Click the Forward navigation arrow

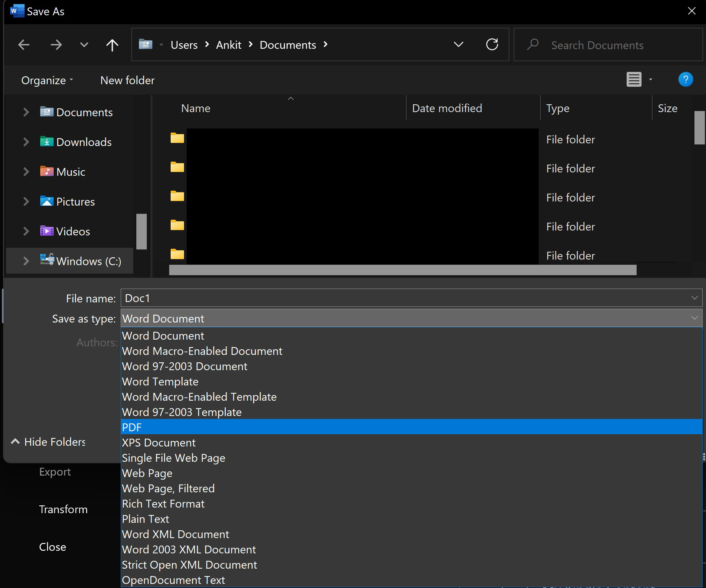pyautogui.click(x=56, y=45)
